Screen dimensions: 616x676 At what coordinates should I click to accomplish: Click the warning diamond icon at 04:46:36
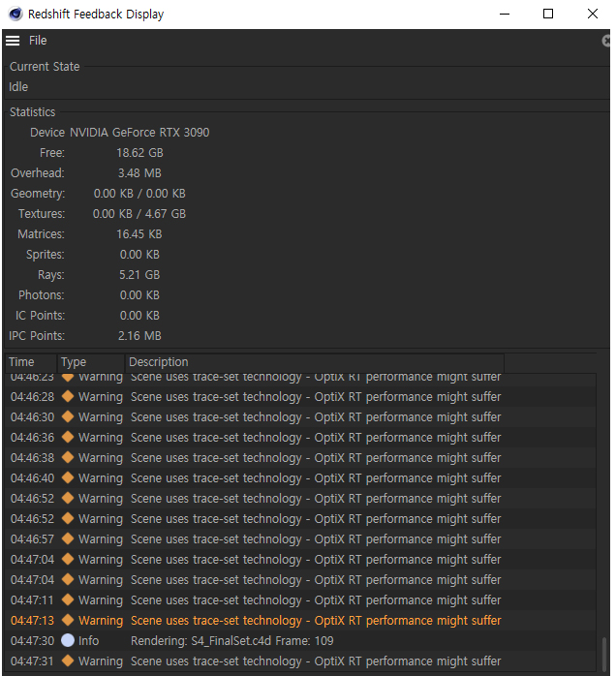point(68,437)
